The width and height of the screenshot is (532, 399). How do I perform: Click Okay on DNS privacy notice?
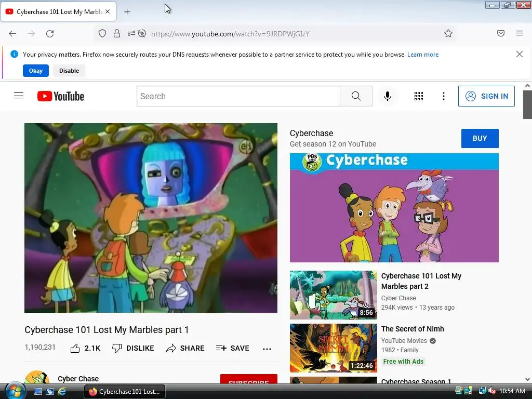click(36, 71)
